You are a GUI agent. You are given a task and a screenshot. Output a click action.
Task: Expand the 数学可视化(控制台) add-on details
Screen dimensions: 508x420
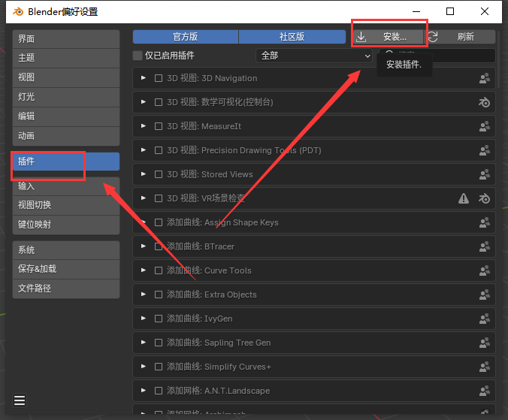144,102
